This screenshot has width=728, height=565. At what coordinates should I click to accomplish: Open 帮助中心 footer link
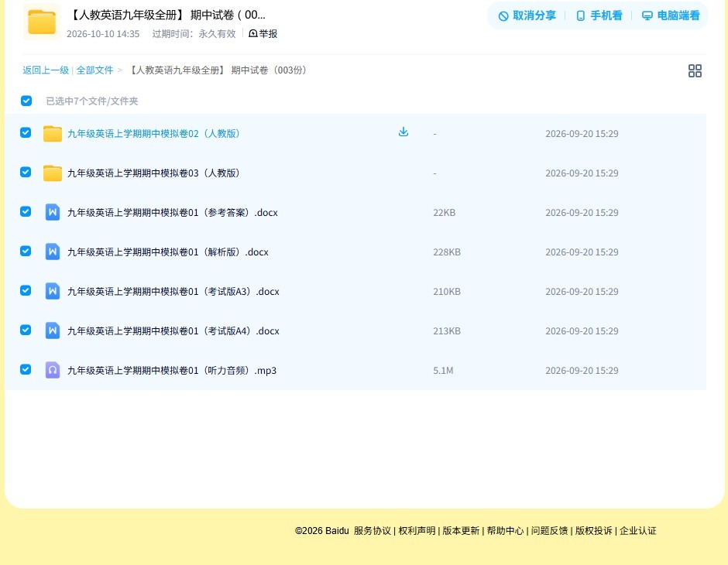click(505, 531)
